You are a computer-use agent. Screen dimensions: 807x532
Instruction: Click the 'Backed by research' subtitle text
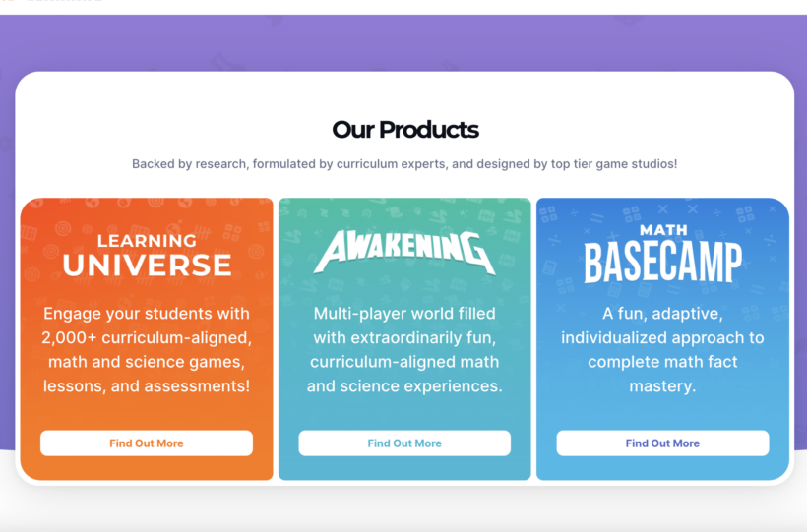pos(404,164)
